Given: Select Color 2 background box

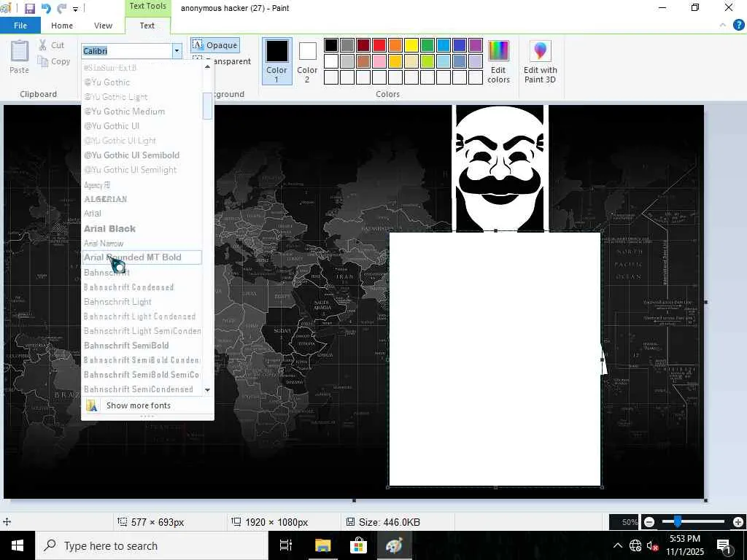Looking at the screenshot, I should click(x=307, y=61).
